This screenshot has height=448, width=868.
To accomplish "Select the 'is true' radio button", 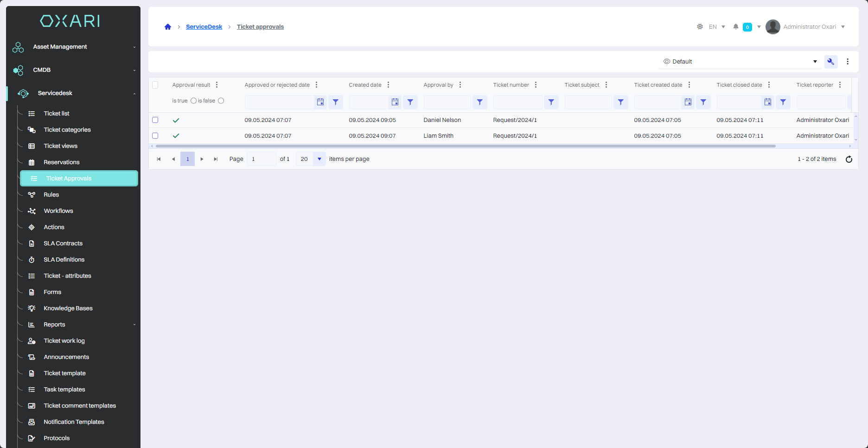I will tap(193, 101).
